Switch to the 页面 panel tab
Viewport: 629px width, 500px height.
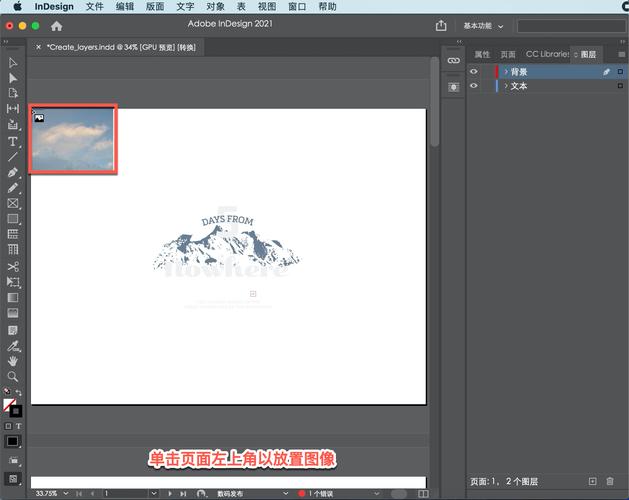coord(508,54)
